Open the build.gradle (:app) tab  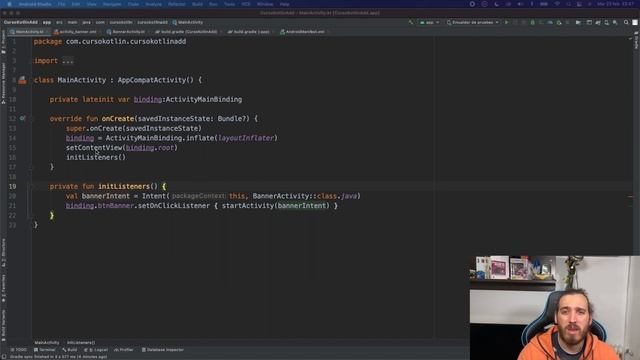(250, 31)
